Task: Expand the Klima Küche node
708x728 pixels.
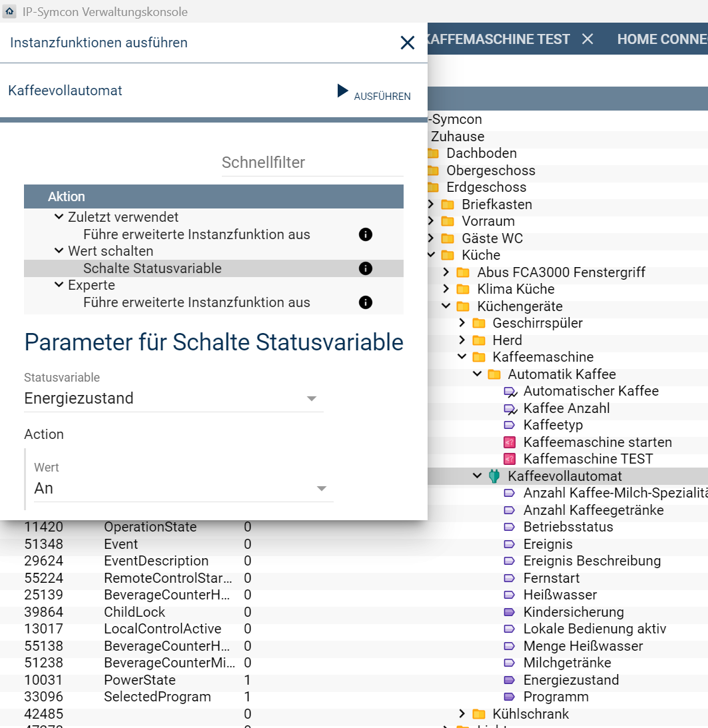Action: (x=446, y=289)
